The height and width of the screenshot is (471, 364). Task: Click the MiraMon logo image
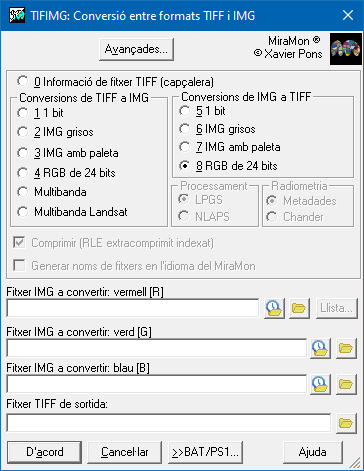346,49
